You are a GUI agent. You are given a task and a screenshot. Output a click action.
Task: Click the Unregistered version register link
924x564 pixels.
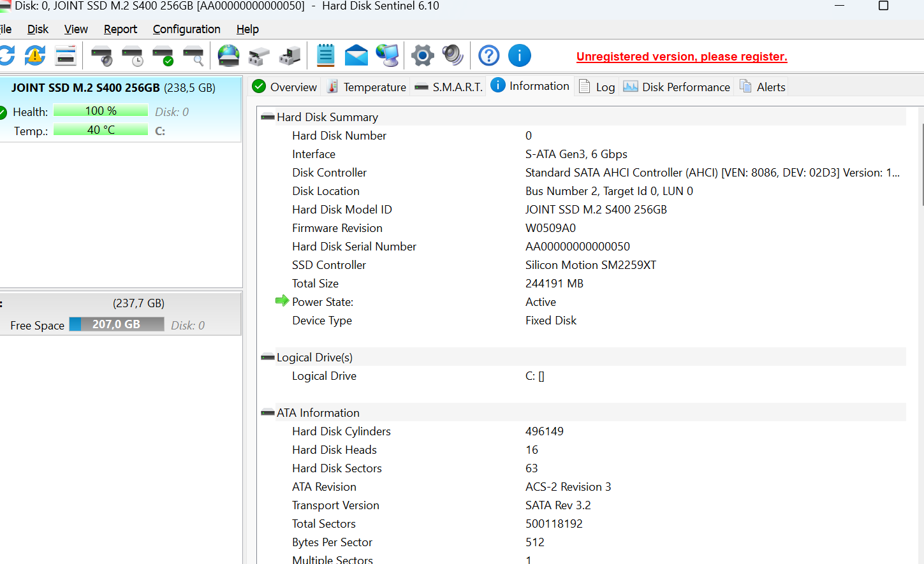(x=681, y=57)
